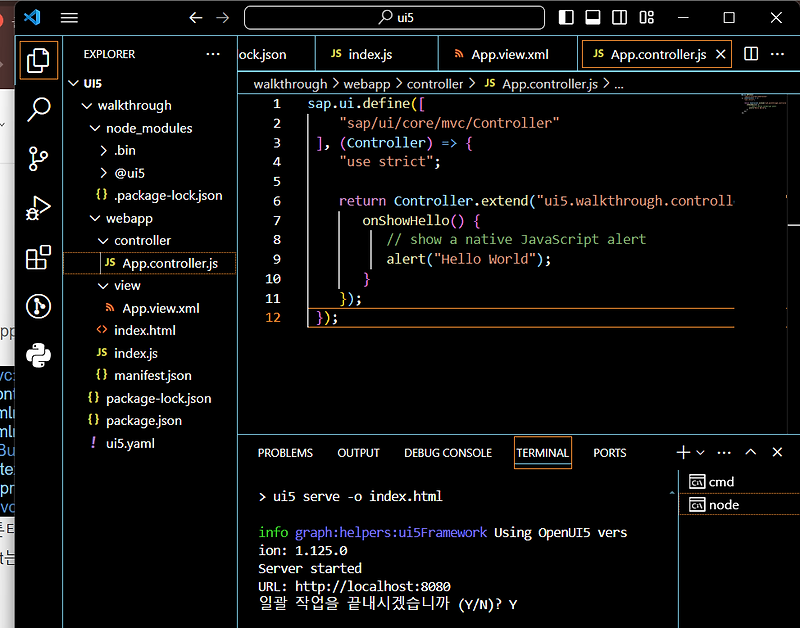Toggle the bottom panel visibility
This screenshot has width=800, height=628.
pos(592,17)
